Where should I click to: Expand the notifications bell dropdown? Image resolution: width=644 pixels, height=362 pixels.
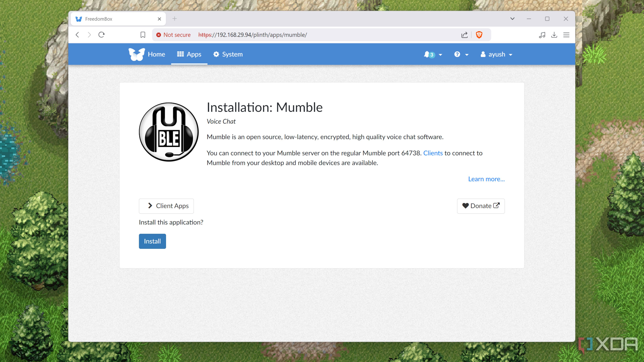pos(433,54)
